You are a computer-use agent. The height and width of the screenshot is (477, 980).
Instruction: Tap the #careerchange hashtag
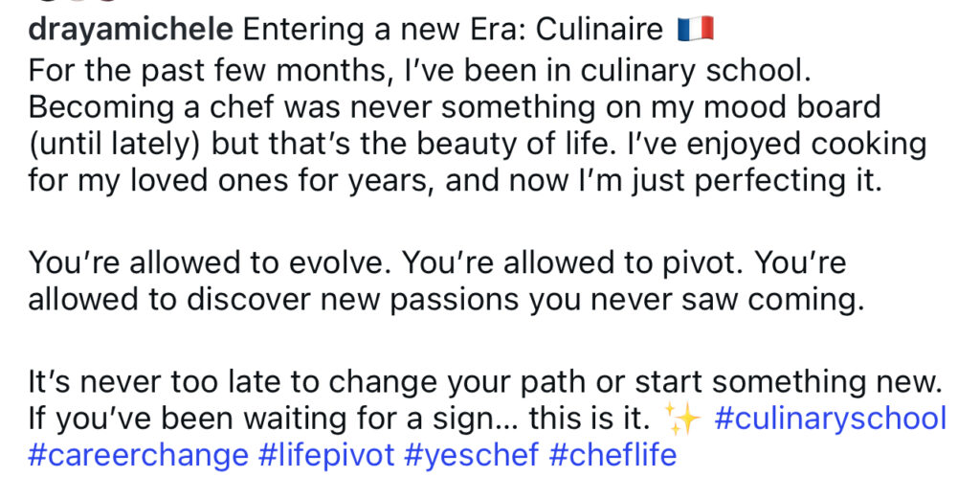click(136, 453)
